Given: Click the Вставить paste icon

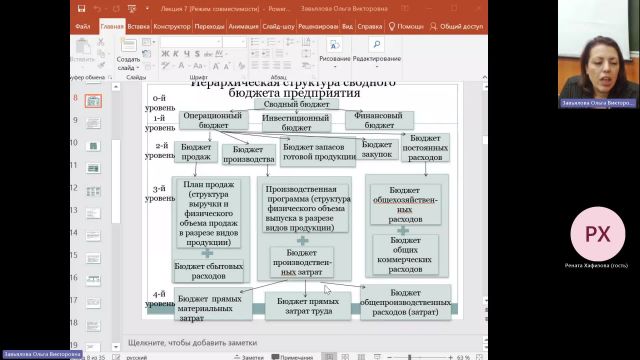Looking at the screenshot, I should click(83, 46).
